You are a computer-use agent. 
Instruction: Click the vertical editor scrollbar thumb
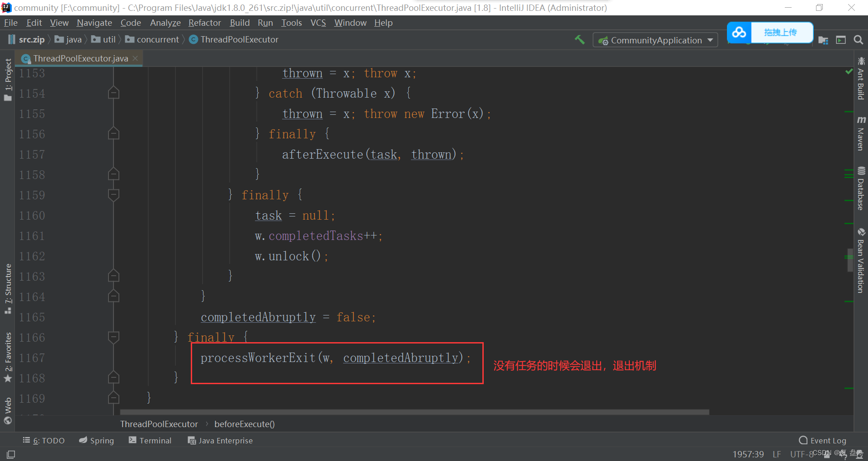coord(850,260)
